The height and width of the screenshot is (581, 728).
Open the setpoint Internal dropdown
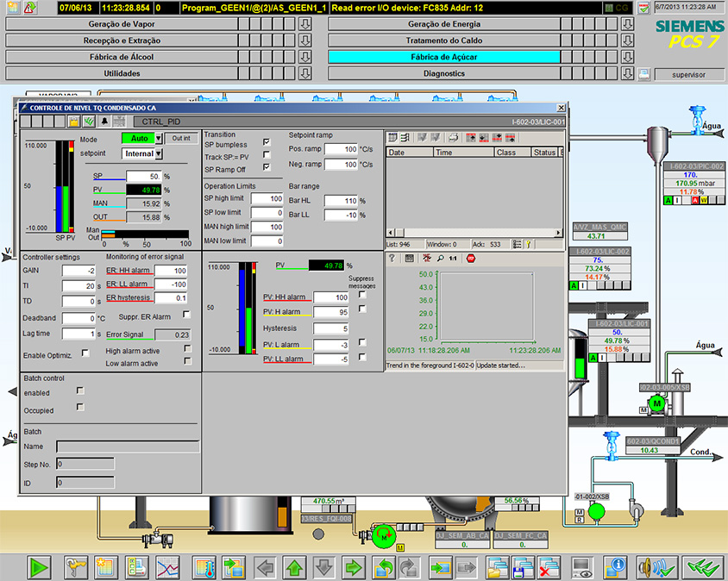[x=159, y=153]
